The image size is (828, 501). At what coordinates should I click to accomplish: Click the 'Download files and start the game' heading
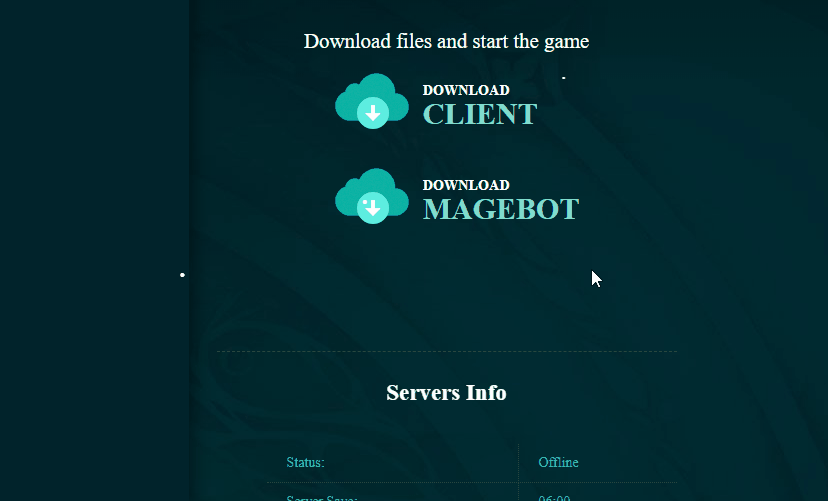pos(446,41)
